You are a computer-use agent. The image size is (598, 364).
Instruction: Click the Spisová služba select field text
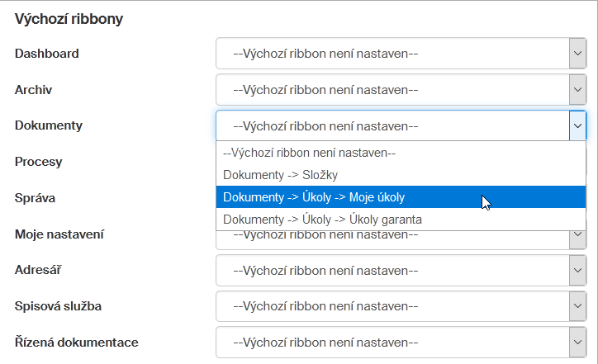326,306
